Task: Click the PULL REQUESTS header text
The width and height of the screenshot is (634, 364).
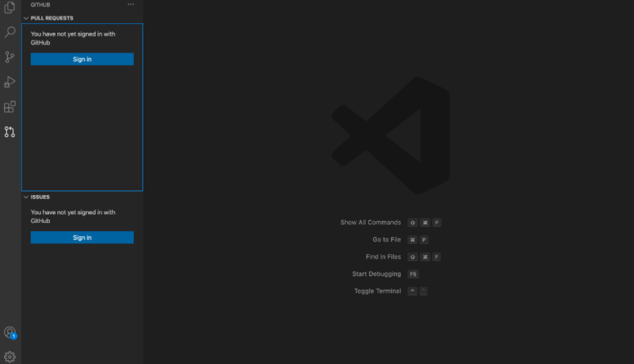Action: (x=52, y=18)
